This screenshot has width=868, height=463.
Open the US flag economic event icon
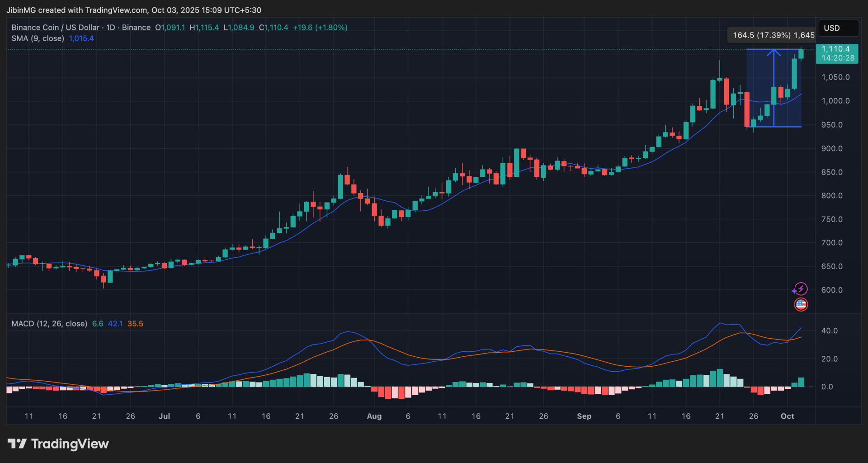[x=801, y=305]
